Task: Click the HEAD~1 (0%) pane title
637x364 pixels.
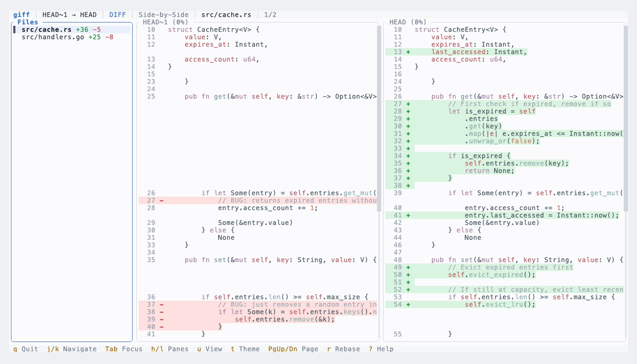Action: click(165, 22)
